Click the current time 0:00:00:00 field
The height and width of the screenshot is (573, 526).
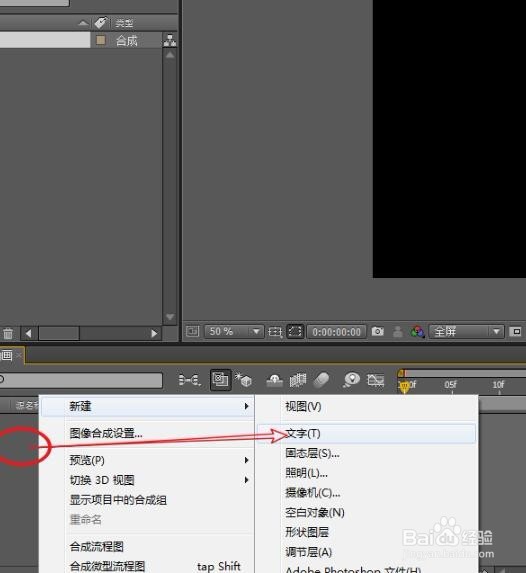coord(336,332)
